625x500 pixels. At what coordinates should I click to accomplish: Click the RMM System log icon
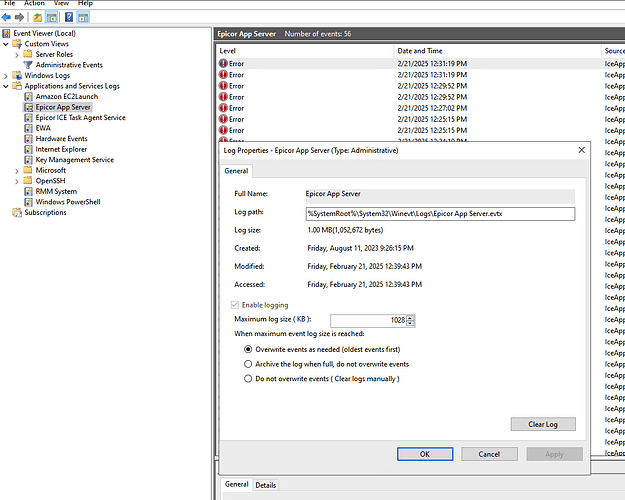tap(28, 191)
